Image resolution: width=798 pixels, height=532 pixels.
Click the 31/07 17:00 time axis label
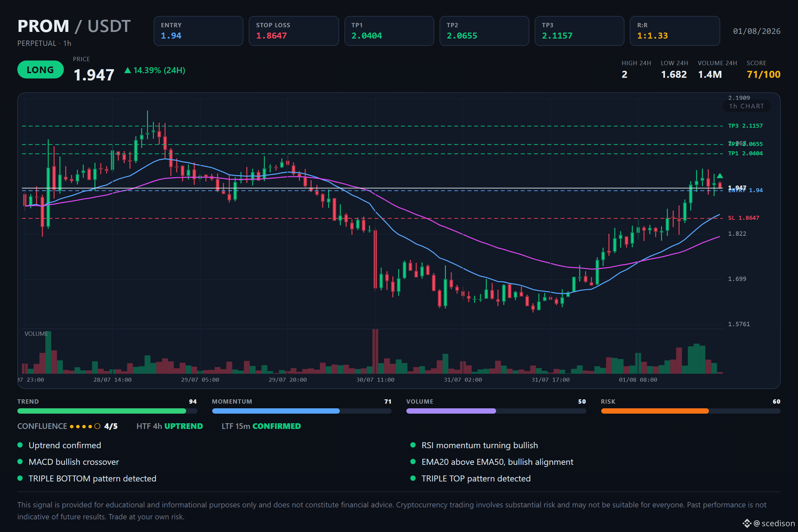[550, 380]
